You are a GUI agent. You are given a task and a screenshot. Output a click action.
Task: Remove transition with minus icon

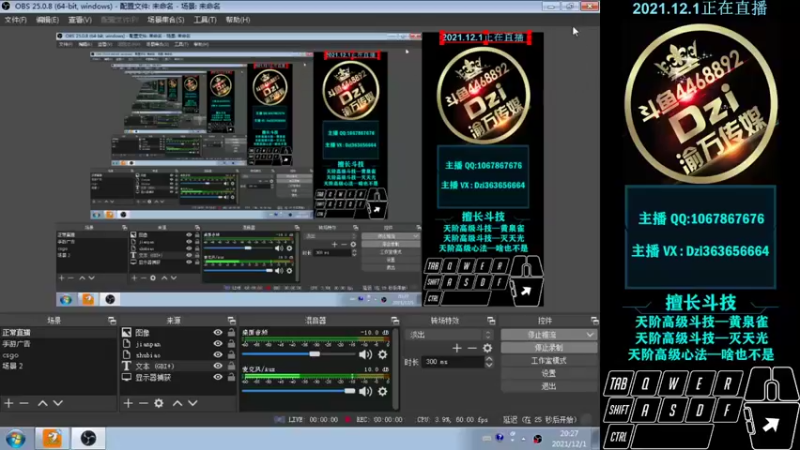472,348
